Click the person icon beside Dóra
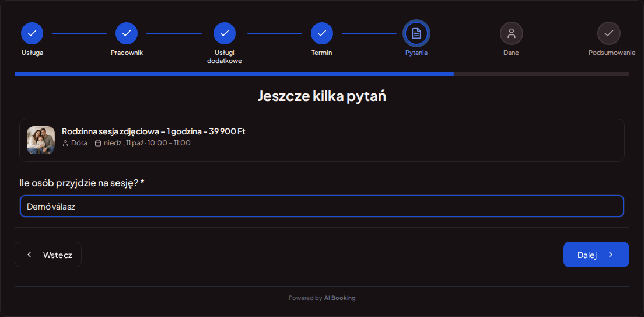Viewport: 644px width, 317px height. (65, 143)
